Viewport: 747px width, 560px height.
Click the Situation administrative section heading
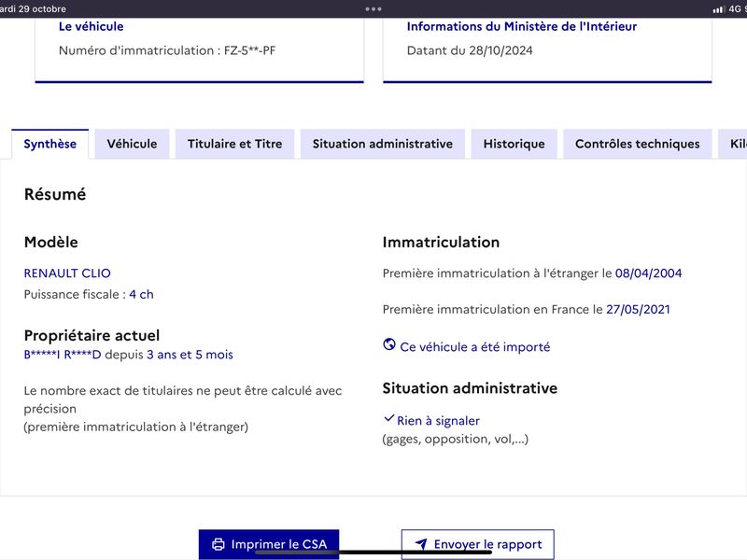(470, 388)
